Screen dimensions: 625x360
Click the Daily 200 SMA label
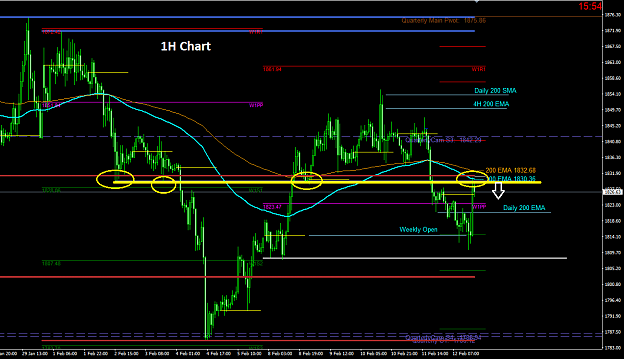(495, 91)
